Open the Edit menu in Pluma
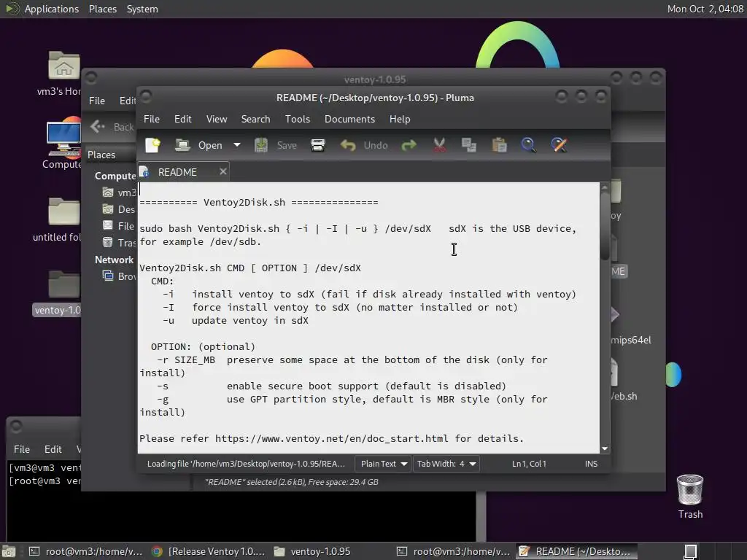The width and height of the screenshot is (747, 560). 182,119
